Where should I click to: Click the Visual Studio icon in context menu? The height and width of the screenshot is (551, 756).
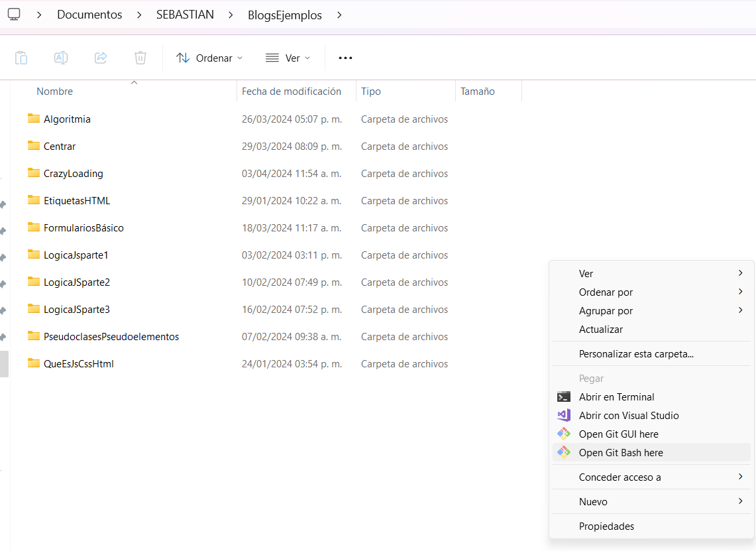pos(564,415)
